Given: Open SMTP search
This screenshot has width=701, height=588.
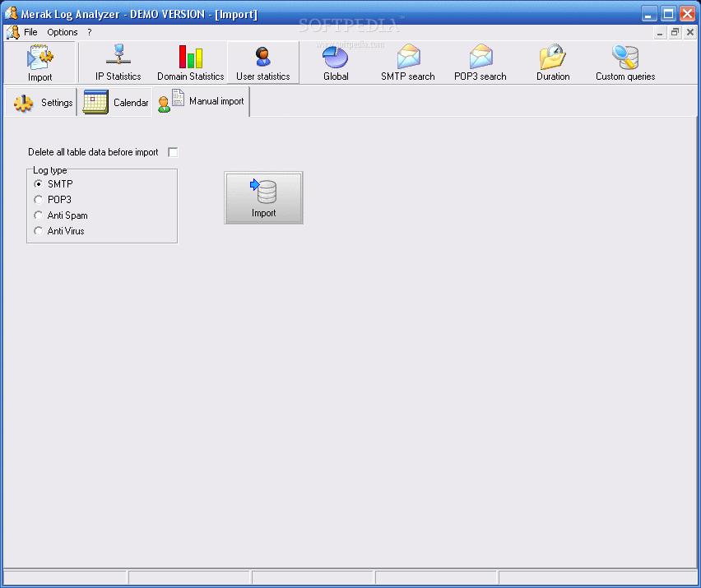Looking at the screenshot, I should click(408, 63).
